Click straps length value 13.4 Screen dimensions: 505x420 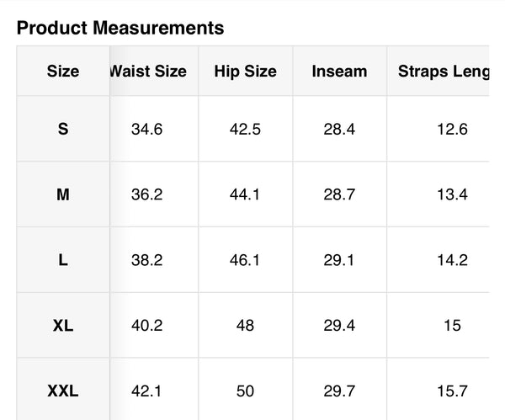click(452, 194)
